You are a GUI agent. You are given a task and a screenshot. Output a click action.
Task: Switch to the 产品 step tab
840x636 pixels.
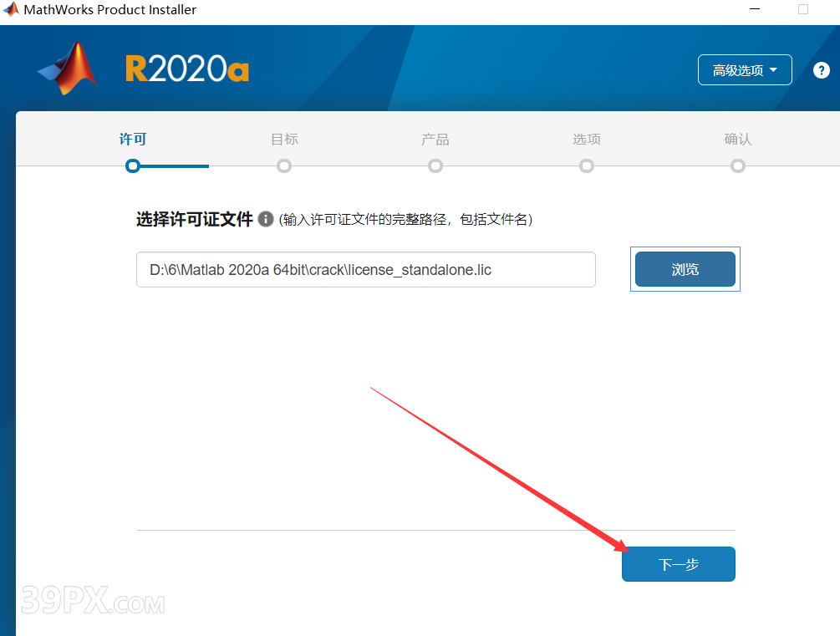(435, 140)
